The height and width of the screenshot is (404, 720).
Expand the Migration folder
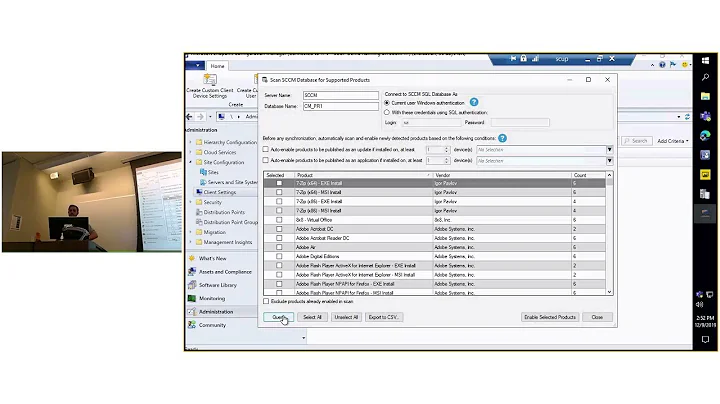coord(191,232)
